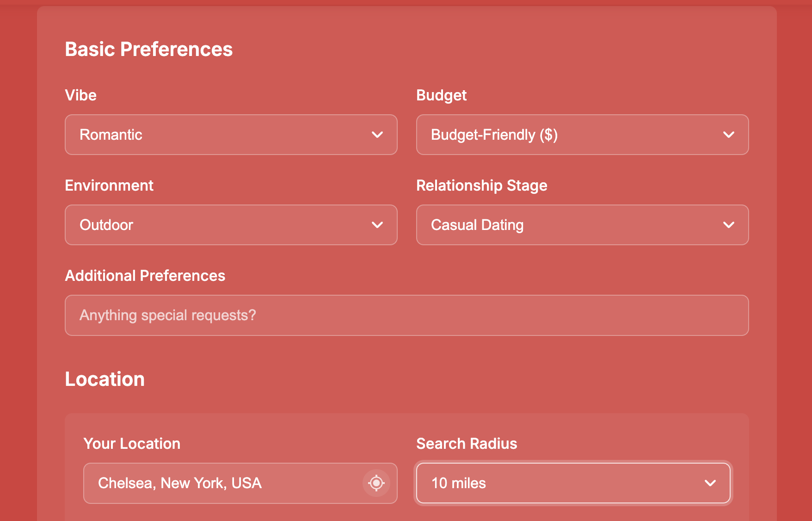
Task: Expand the Budget-Friendly ($) selector
Action: click(573, 135)
